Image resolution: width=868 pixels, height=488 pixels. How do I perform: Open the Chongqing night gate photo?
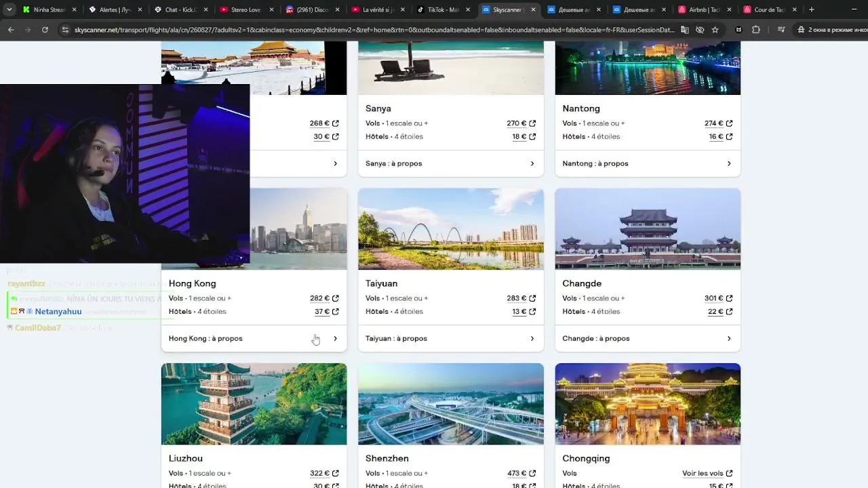tap(648, 404)
